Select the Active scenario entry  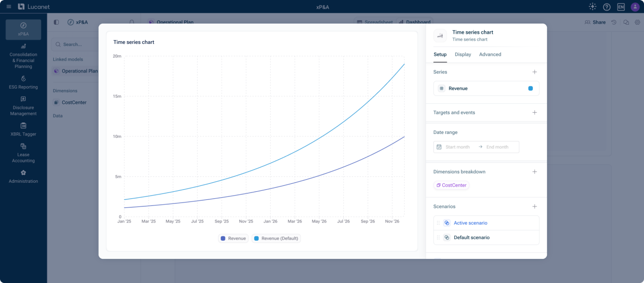pyautogui.click(x=470, y=223)
